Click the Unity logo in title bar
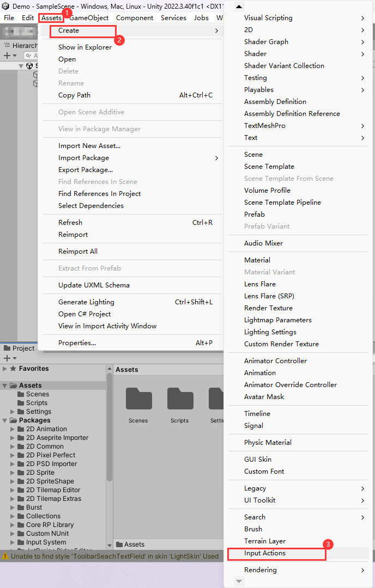This screenshot has width=375, height=588. tap(5, 7)
